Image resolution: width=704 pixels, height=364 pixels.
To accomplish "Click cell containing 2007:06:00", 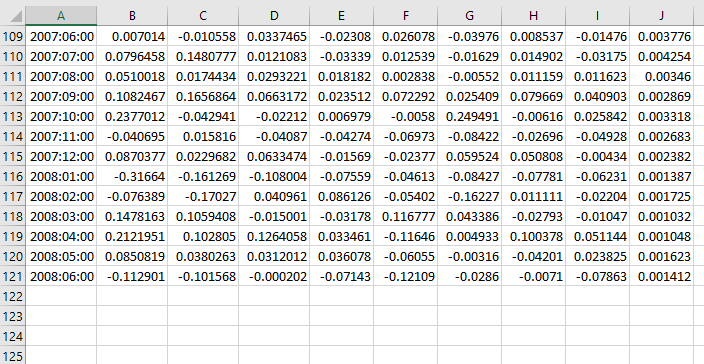I will click(x=61, y=36).
